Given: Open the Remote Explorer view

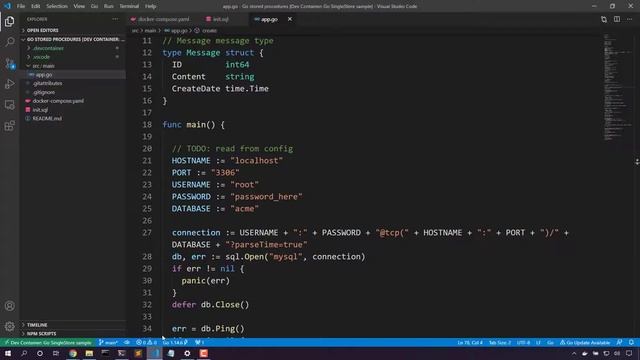Looking at the screenshot, I should [9, 105].
